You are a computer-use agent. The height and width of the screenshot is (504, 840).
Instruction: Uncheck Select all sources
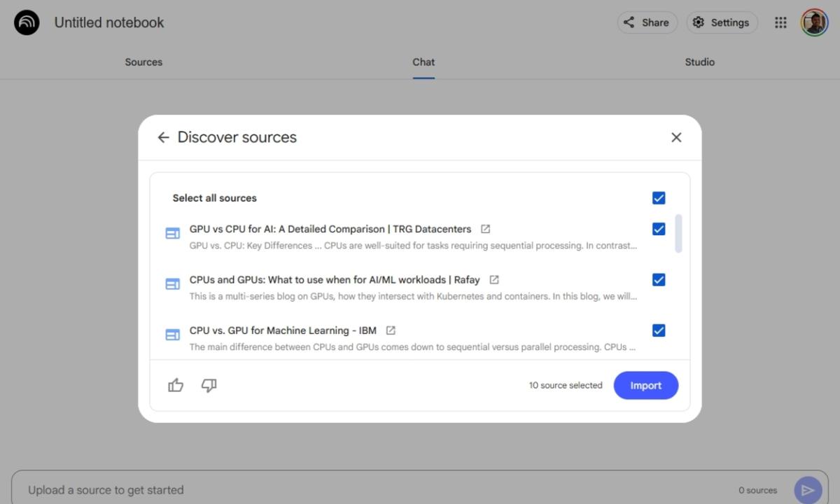click(x=659, y=197)
